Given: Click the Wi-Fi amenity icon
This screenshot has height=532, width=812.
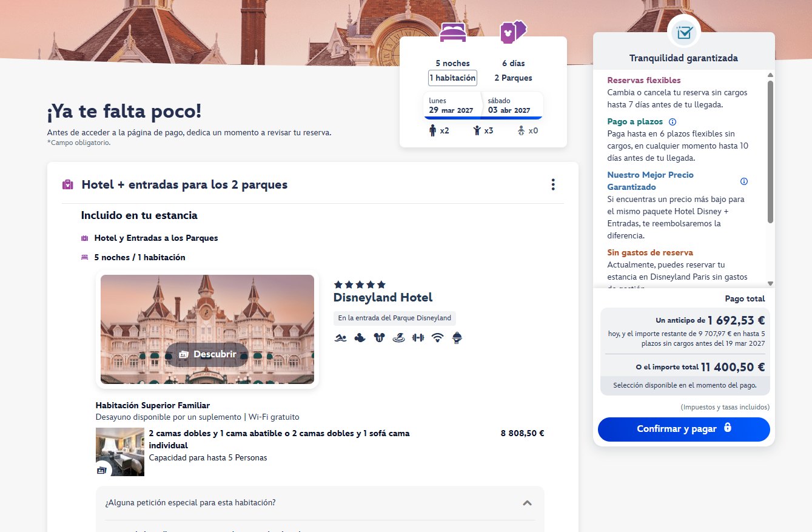Looking at the screenshot, I should click(437, 338).
